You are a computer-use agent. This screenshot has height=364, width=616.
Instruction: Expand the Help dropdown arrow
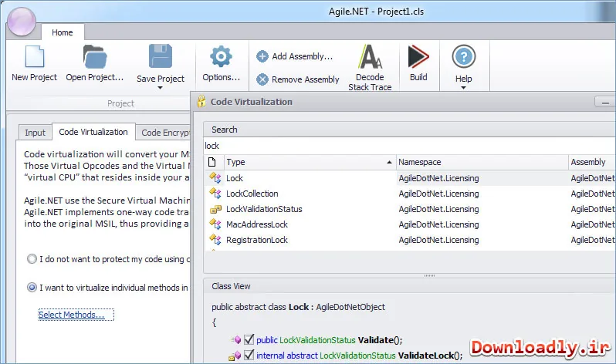coord(464,88)
